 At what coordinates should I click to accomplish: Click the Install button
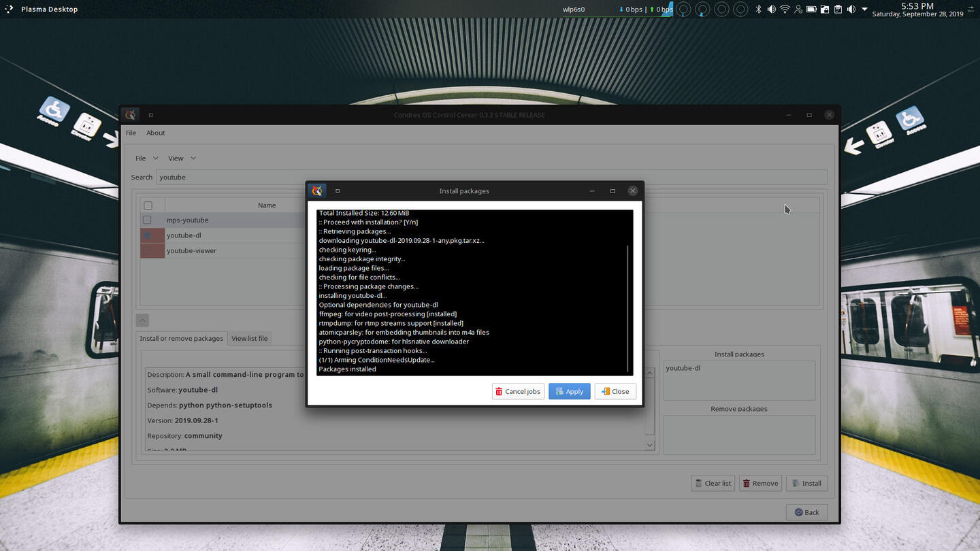pos(807,483)
